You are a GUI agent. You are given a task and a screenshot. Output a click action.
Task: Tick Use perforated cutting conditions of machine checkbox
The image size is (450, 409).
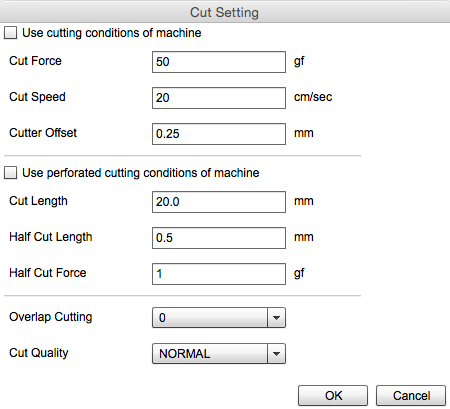[10, 173]
